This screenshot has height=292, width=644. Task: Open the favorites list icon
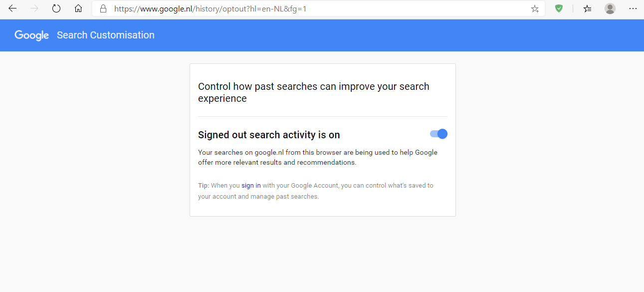coord(588,8)
